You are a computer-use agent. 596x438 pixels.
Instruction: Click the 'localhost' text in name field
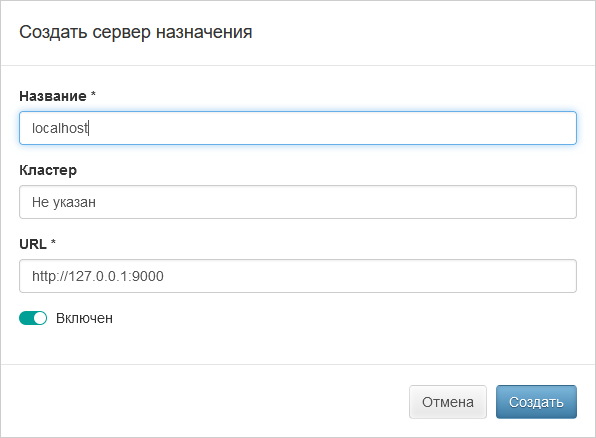tap(60, 128)
